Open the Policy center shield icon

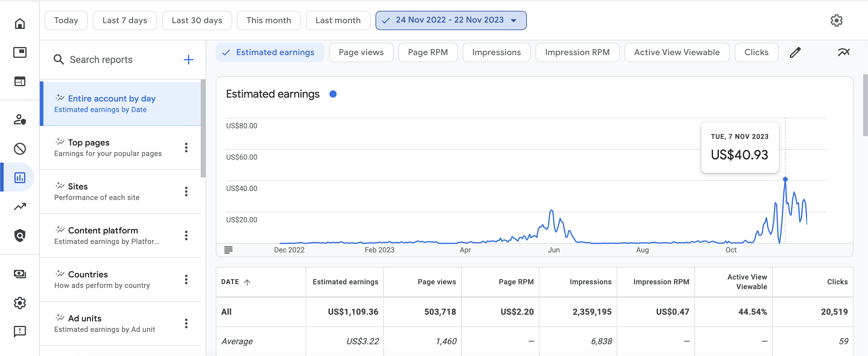pos(20,236)
